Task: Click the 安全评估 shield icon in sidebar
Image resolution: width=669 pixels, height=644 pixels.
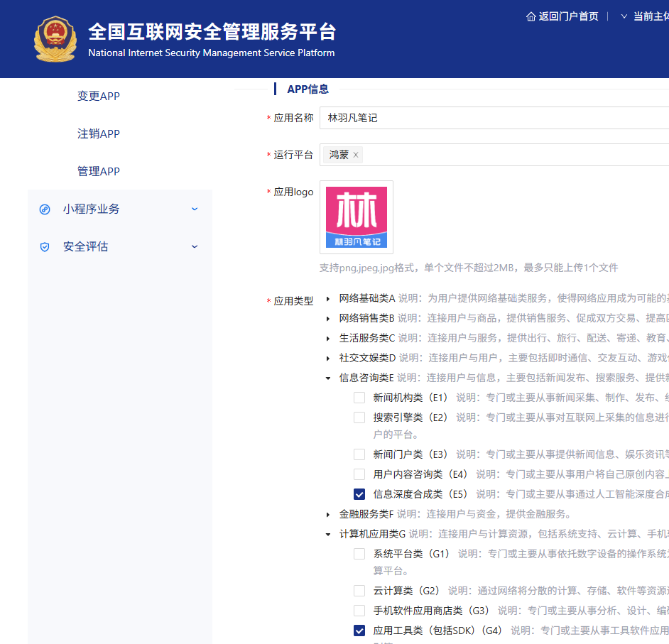Action: point(45,247)
